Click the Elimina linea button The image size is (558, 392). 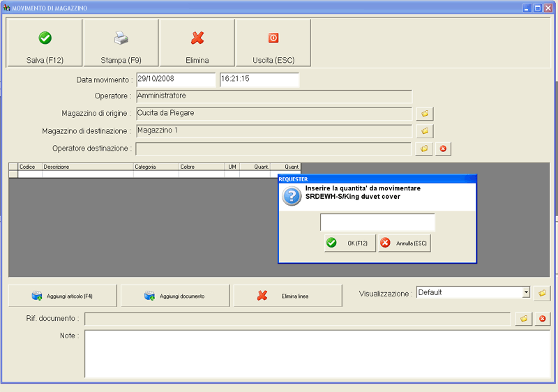point(287,296)
